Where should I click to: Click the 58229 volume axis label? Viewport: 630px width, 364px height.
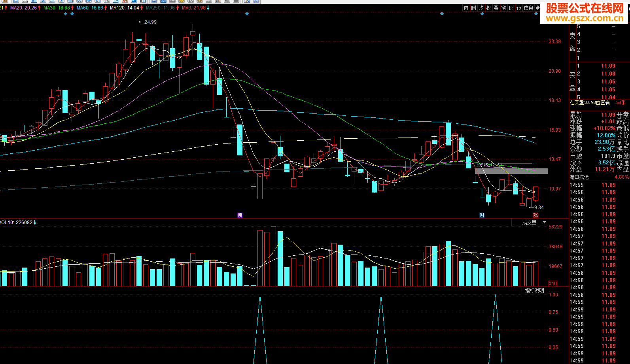coord(555,226)
